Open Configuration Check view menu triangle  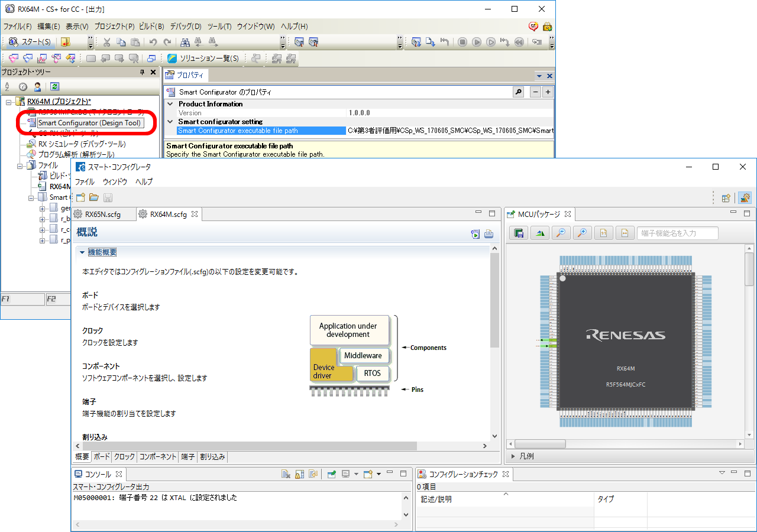(x=722, y=473)
